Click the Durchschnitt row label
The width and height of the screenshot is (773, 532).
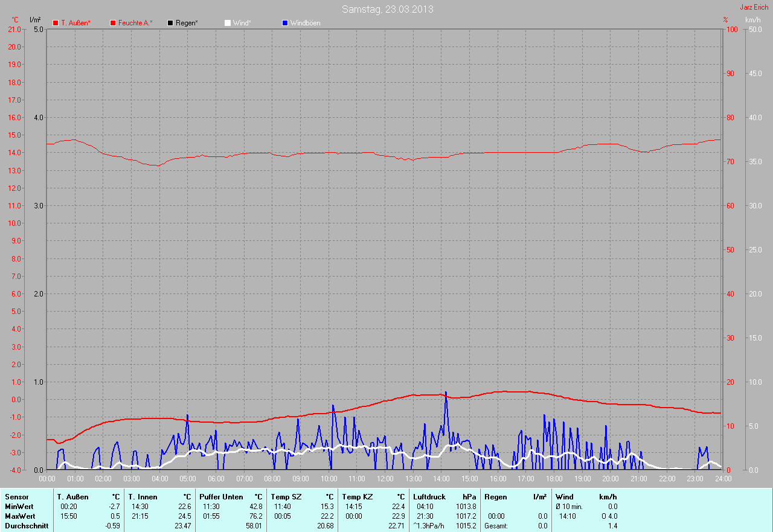(26, 526)
